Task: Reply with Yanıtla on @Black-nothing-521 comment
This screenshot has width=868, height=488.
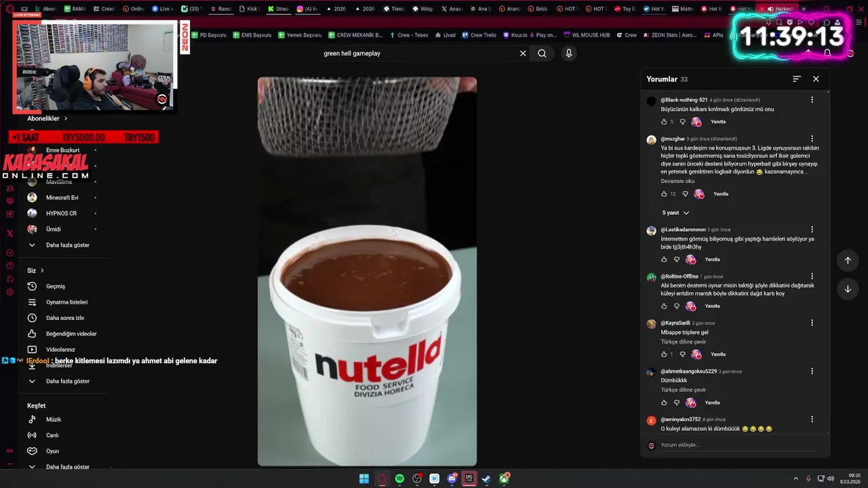Action: (x=718, y=122)
